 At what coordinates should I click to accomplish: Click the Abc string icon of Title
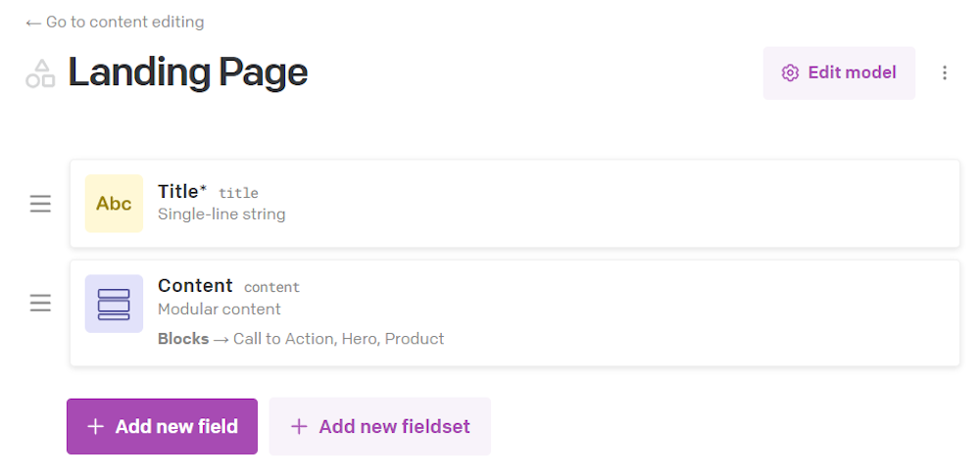(114, 204)
